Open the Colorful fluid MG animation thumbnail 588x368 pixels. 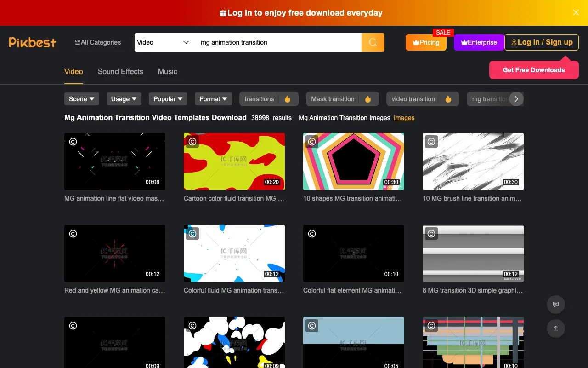pyautogui.click(x=234, y=253)
